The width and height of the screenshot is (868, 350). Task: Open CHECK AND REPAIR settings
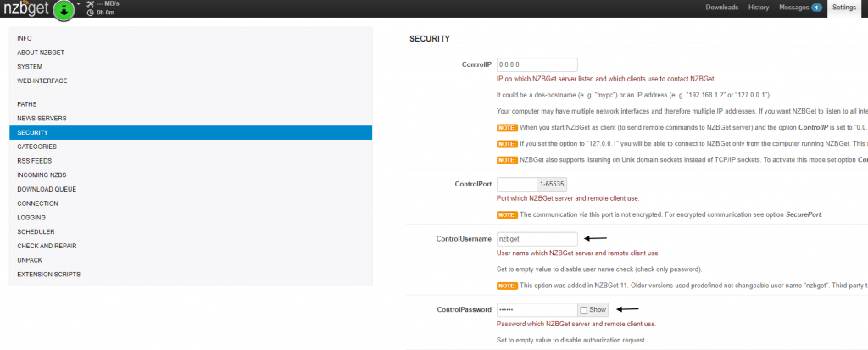click(x=191, y=246)
